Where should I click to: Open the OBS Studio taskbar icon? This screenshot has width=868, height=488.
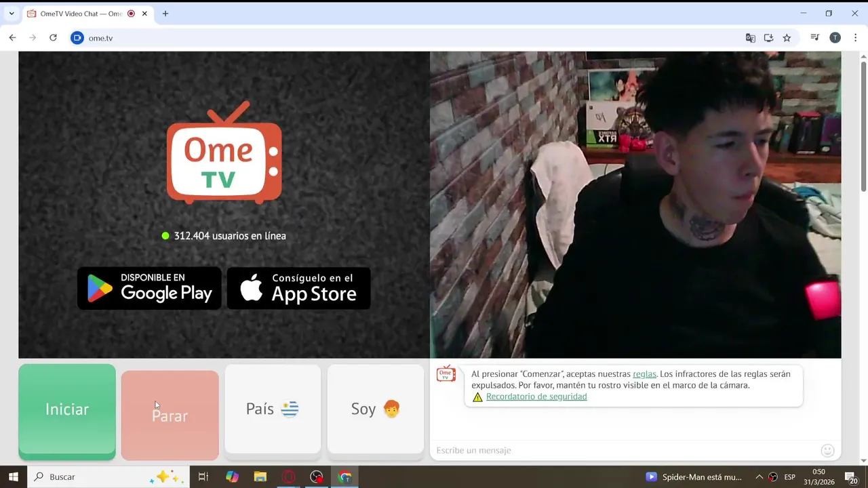(x=317, y=477)
